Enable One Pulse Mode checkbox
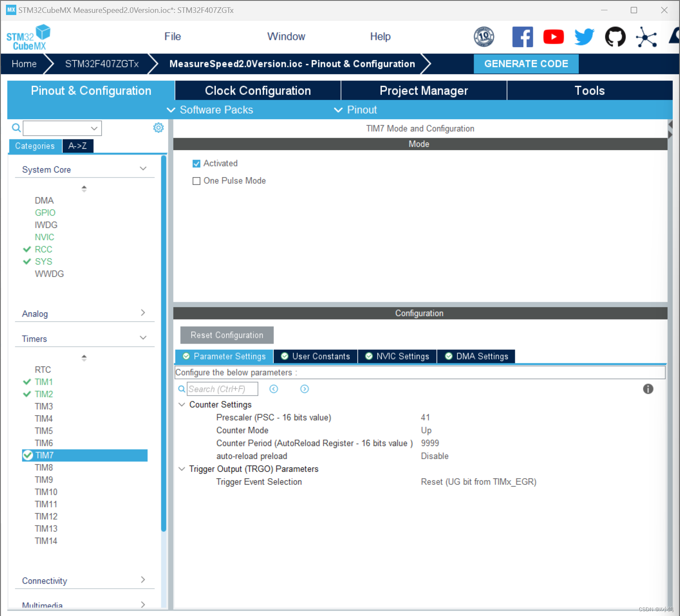Image resolution: width=680 pixels, height=616 pixels. [x=196, y=181]
